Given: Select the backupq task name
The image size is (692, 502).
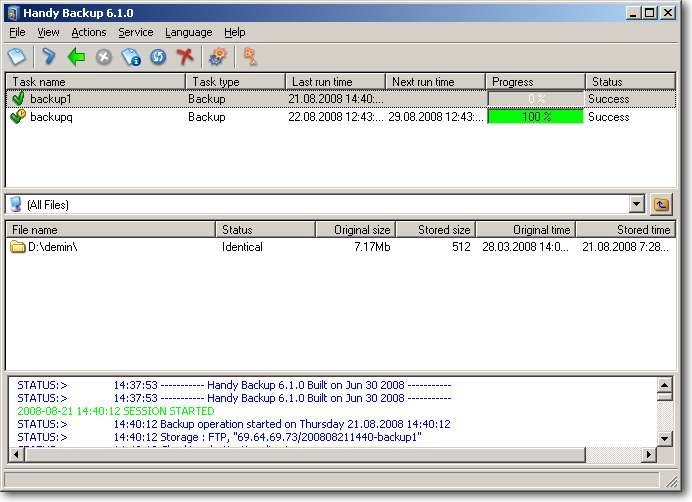Looking at the screenshot, I should [51, 117].
